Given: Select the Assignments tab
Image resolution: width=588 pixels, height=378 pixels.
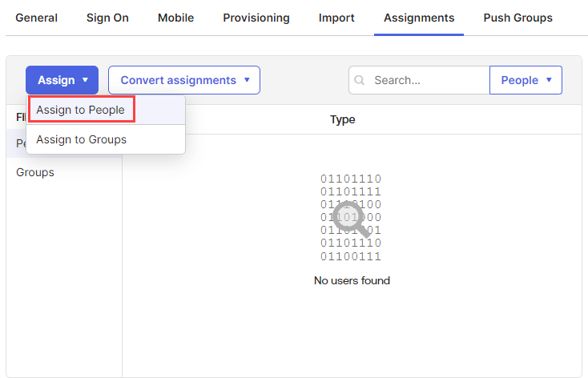Looking at the screenshot, I should 419,18.
